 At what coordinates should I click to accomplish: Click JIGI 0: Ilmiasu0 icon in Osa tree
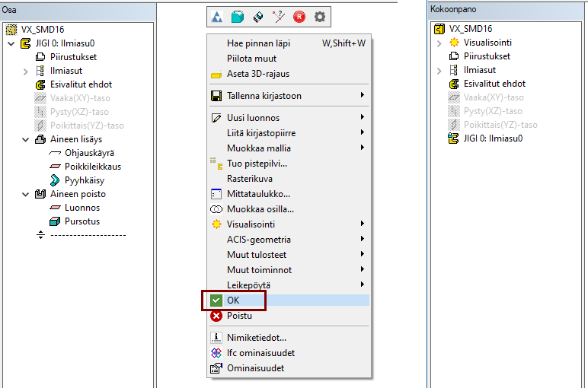25,43
